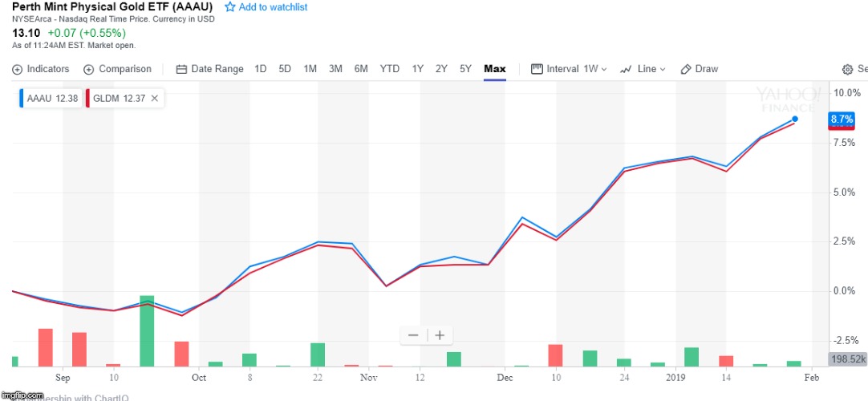
Task: Click the Comparison plus icon
Action: point(89,69)
